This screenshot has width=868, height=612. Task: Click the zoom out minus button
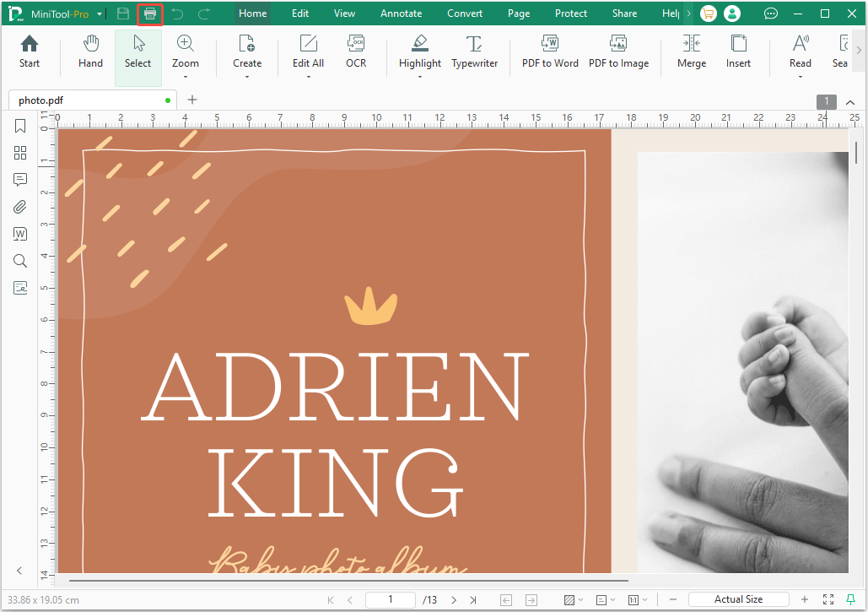[673, 600]
